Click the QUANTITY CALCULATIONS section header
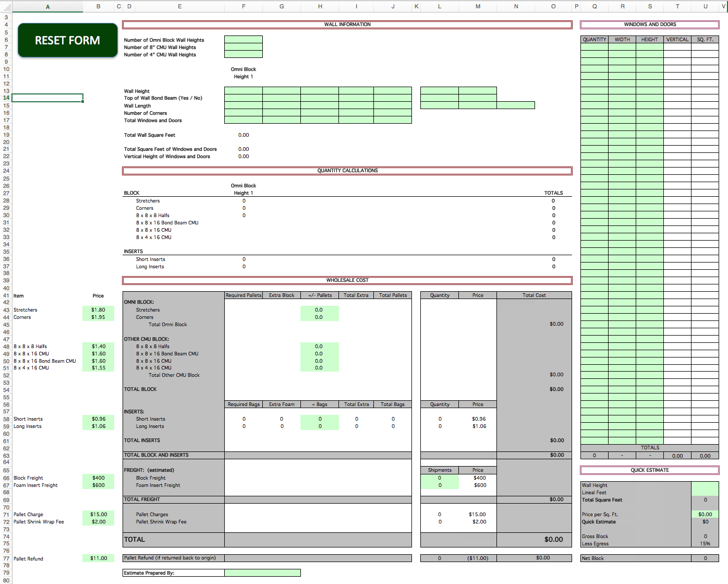The width and height of the screenshot is (728, 584). (x=347, y=171)
